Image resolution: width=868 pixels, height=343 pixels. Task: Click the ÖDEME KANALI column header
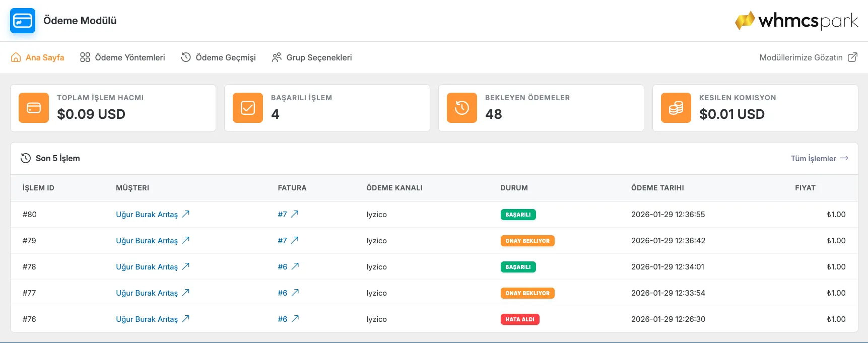[394, 188]
